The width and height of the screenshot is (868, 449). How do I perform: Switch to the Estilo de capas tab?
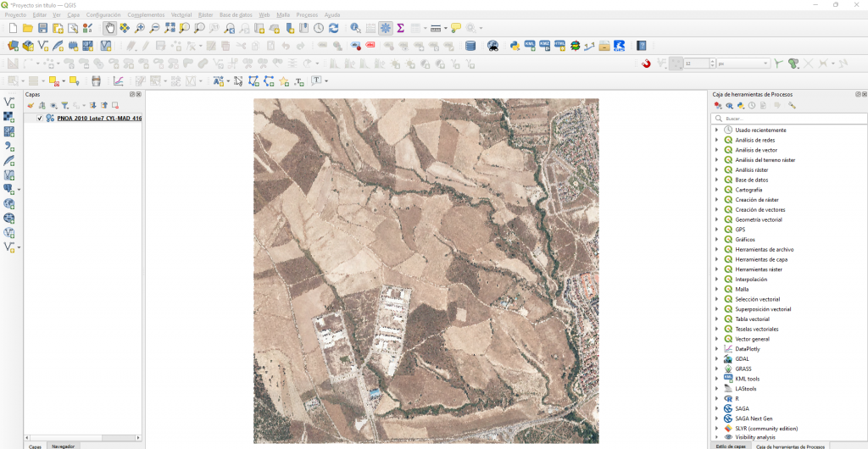coord(731,446)
